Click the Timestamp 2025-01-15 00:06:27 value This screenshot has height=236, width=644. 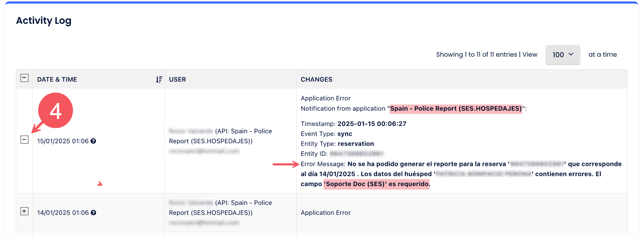tap(372, 124)
